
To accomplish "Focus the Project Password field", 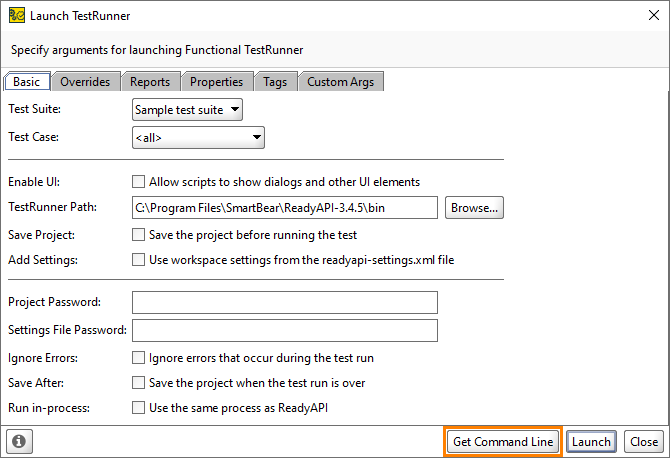I will (x=285, y=302).
